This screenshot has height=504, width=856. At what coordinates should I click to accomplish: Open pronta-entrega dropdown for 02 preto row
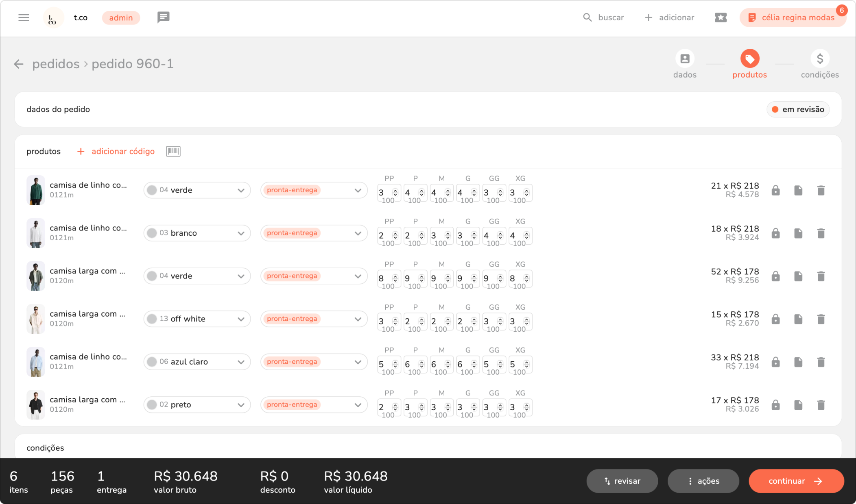[x=358, y=405]
